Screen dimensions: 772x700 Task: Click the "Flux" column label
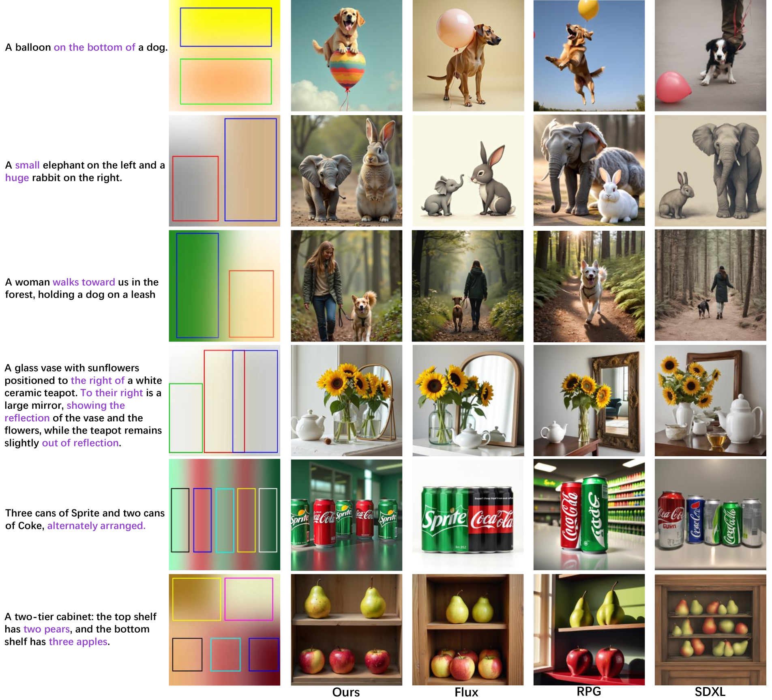(466, 692)
